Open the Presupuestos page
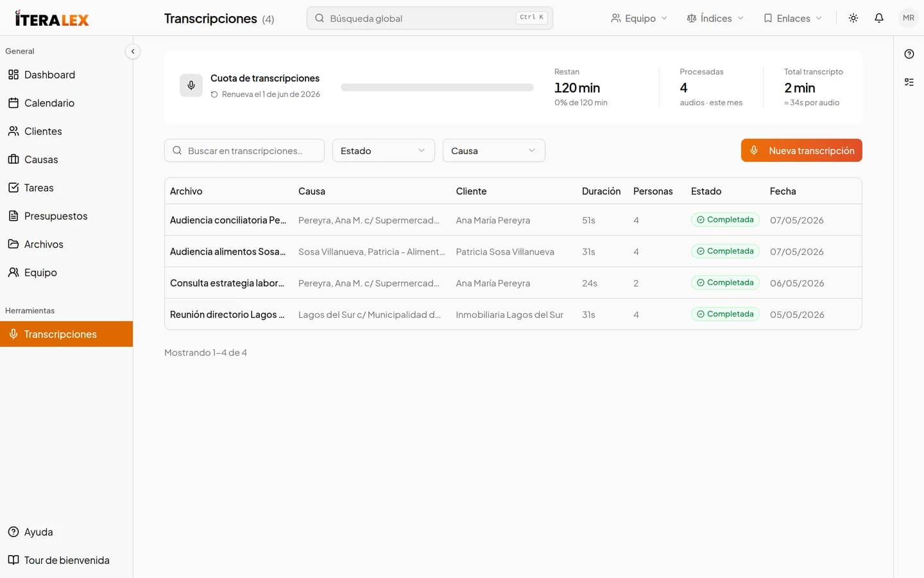924x578 pixels. pyautogui.click(x=67, y=216)
